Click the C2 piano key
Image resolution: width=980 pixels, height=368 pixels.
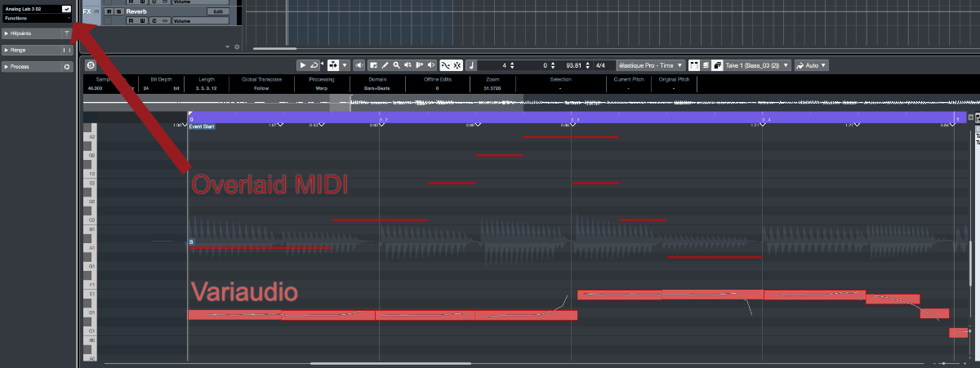click(x=90, y=220)
